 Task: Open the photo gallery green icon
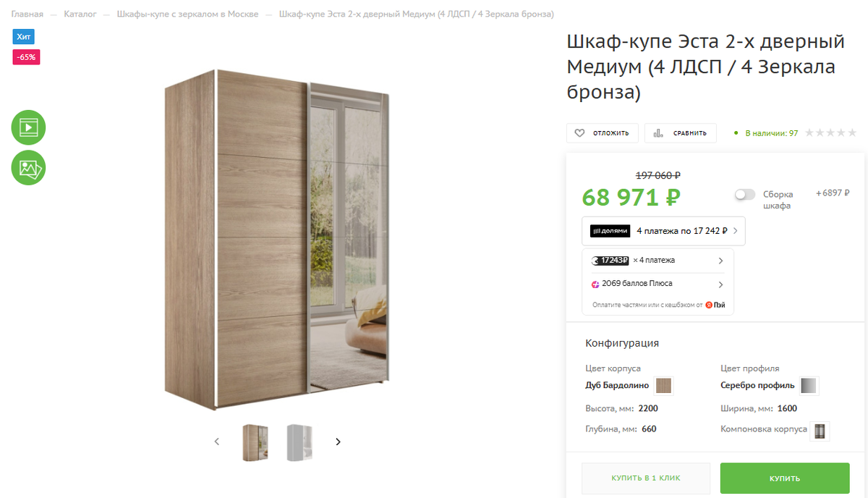[28, 168]
